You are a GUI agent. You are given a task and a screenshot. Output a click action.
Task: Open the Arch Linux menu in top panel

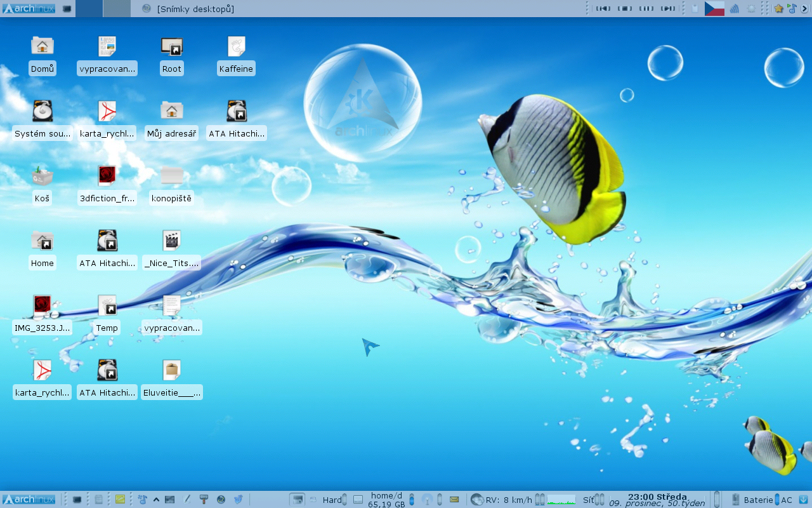pos(29,8)
